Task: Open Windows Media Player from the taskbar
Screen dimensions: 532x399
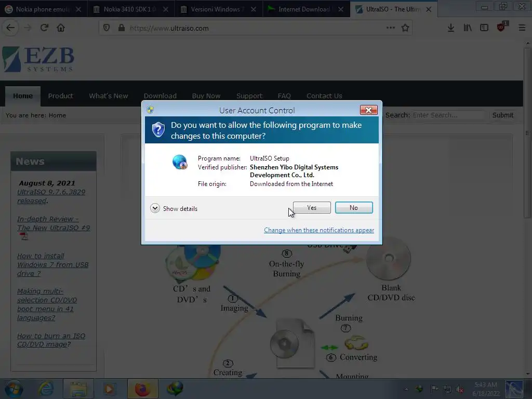Action: [110, 389]
